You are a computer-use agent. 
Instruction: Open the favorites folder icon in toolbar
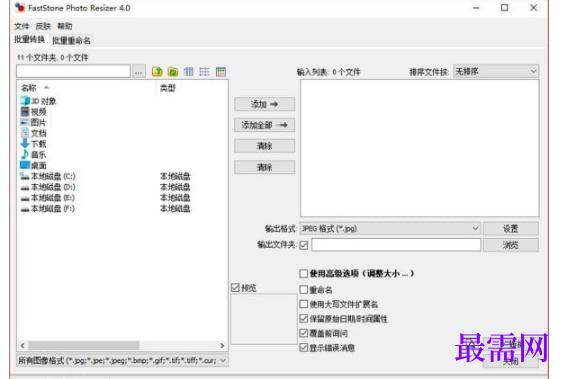point(173,72)
